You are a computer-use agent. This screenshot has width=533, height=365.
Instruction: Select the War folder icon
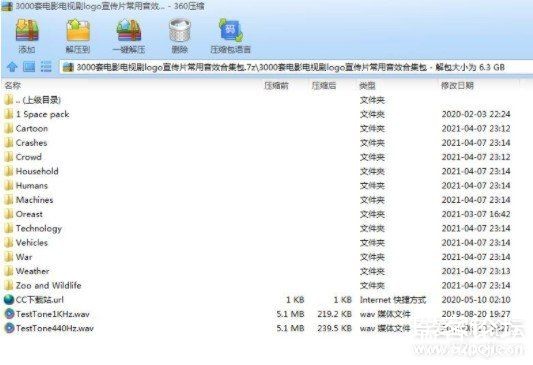tap(9, 257)
